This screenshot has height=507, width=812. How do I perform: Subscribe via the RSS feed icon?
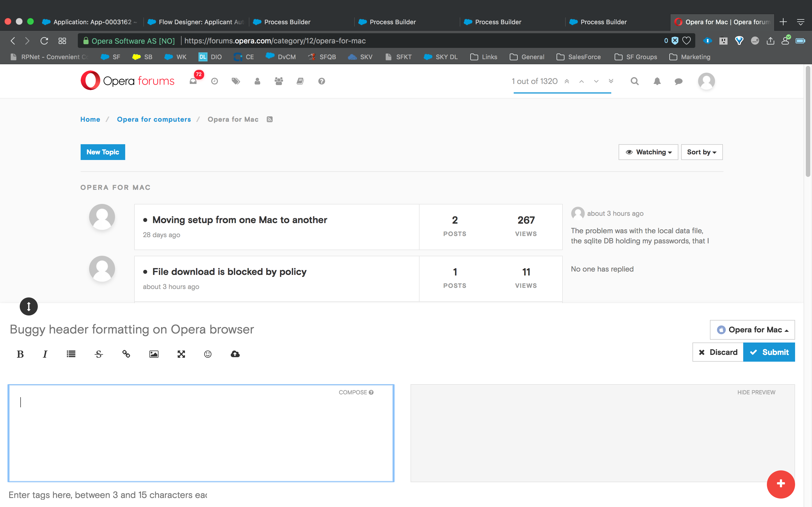pos(270,119)
